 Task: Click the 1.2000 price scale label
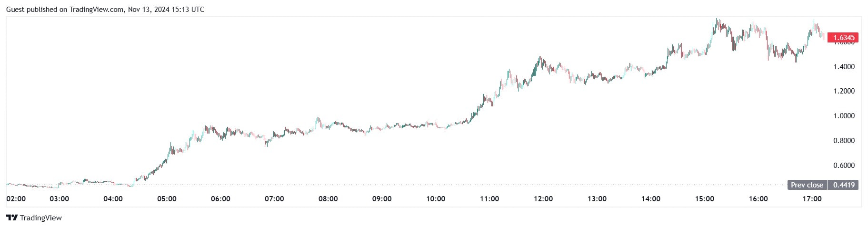844,91
